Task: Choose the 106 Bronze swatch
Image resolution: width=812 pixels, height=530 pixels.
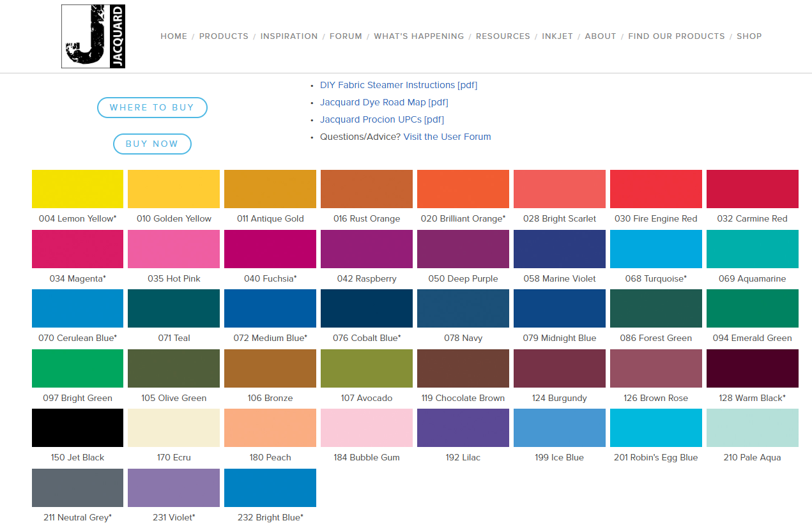Action: 270,368
